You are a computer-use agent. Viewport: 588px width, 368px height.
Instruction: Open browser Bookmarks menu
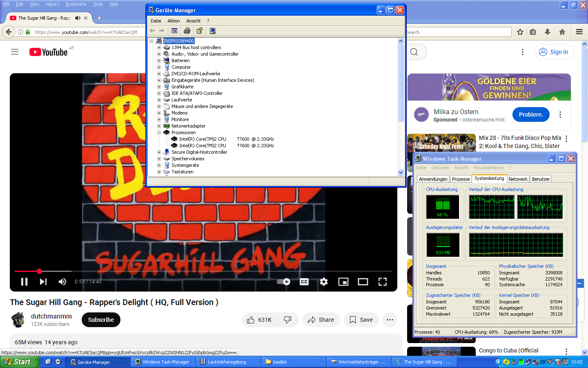pos(76,4)
